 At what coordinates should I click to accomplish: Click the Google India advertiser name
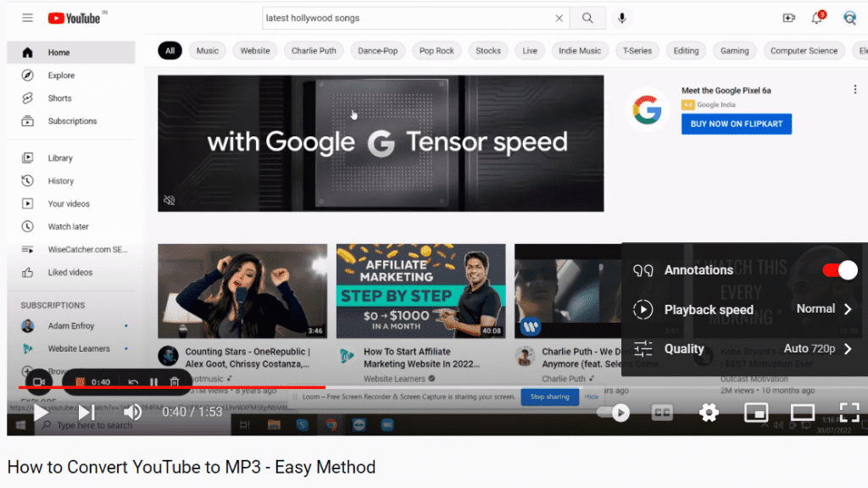(715, 104)
